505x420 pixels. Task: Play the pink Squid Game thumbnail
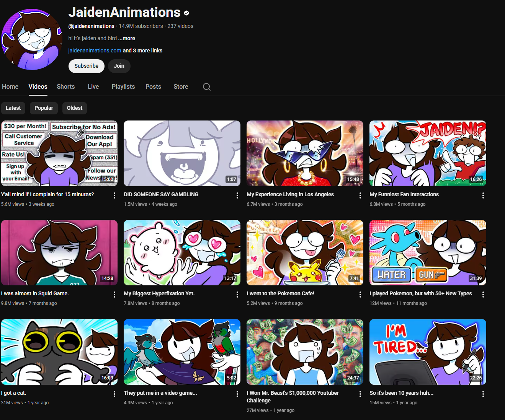[59, 253]
